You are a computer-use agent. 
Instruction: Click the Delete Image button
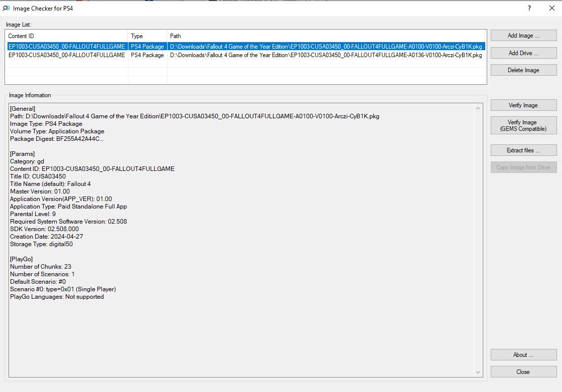pyautogui.click(x=523, y=70)
